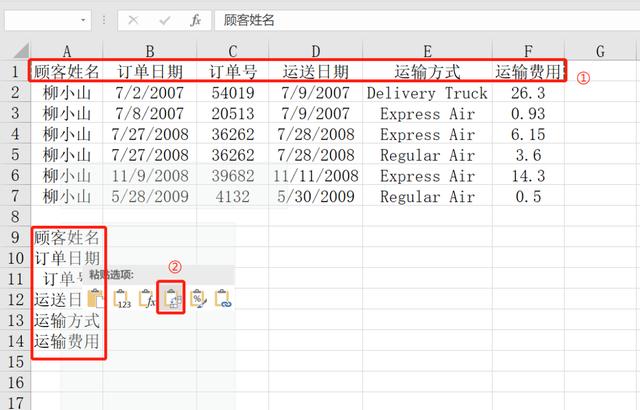Click the Paste Link icon
Viewport: 640px width, 410px height.
(223, 298)
